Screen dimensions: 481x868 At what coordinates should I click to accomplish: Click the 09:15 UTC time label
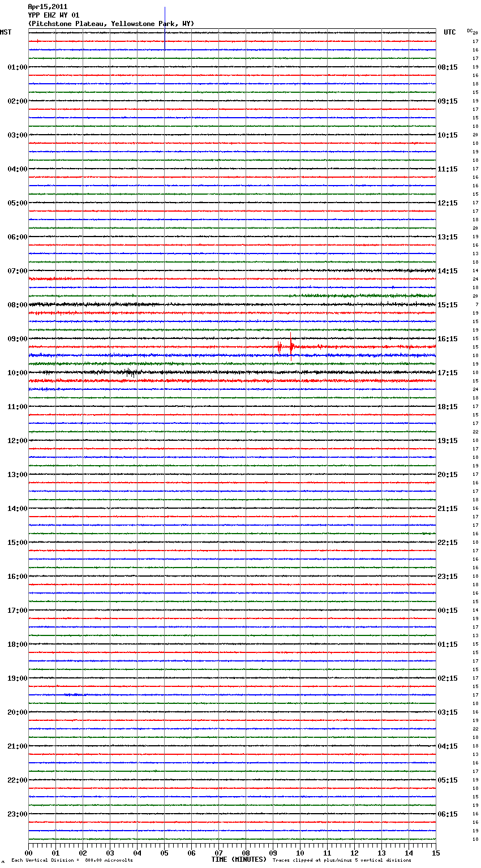coord(448,101)
